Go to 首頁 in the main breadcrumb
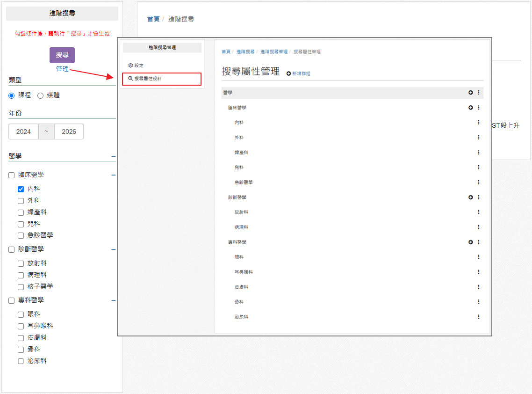 (153, 19)
